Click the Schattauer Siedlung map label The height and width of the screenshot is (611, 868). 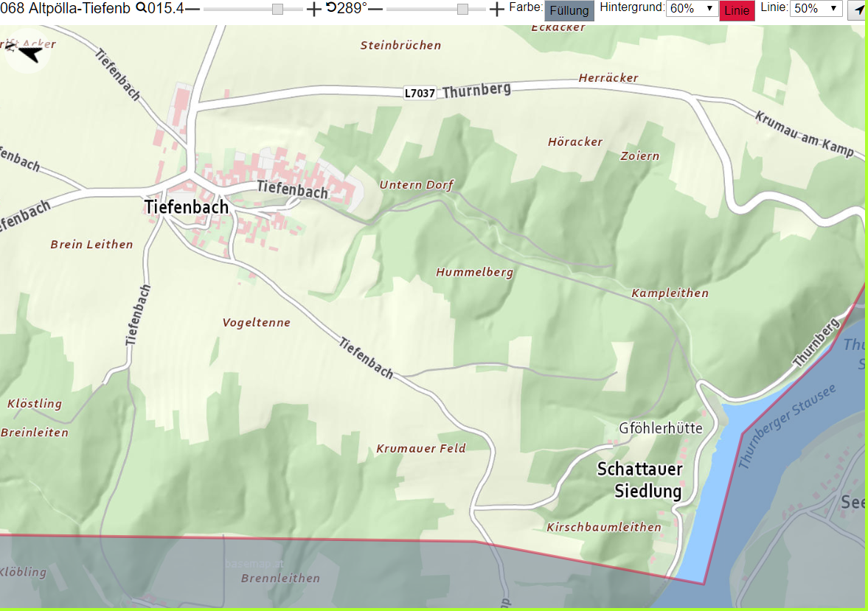click(640, 480)
